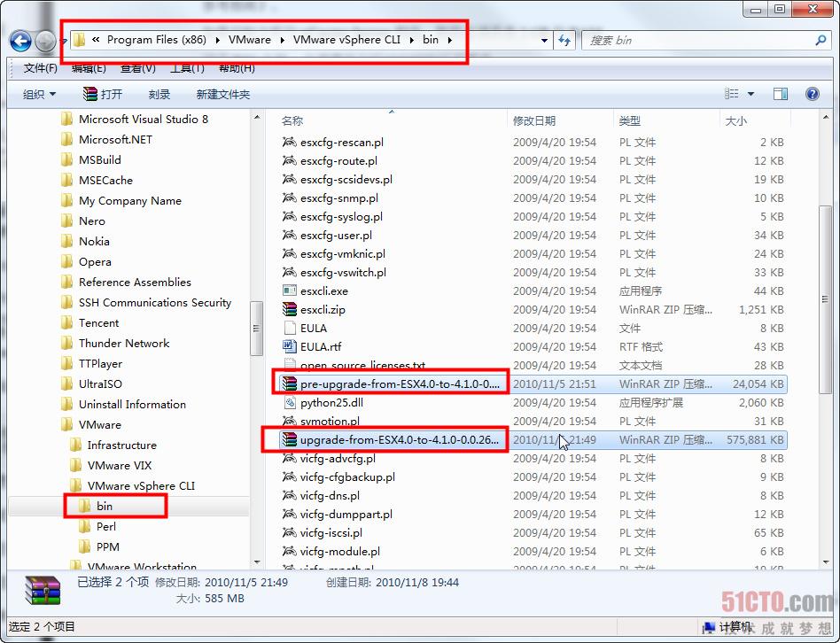Select the python25.dll file icon
Viewport: 840px width, 643px height.
(x=289, y=403)
